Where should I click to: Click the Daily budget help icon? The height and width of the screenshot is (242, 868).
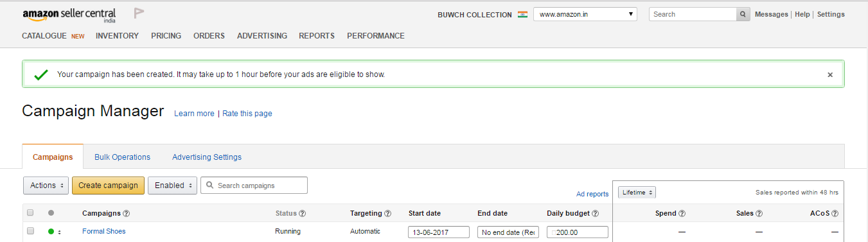pos(596,213)
